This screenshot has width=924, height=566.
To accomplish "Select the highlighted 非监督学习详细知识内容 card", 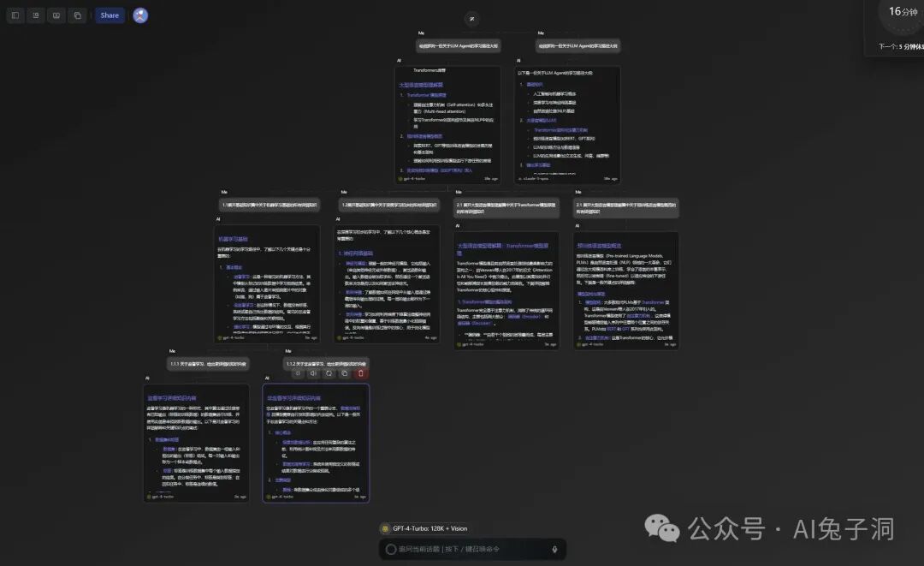I will coord(316,443).
